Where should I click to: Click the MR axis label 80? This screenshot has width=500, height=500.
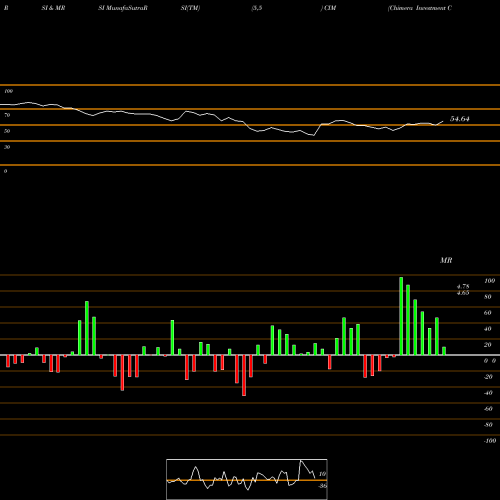pos(488,297)
